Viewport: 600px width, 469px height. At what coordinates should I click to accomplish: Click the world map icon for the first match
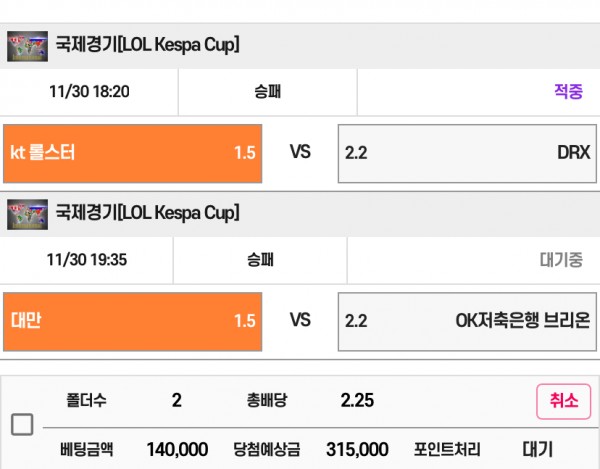click(x=27, y=46)
